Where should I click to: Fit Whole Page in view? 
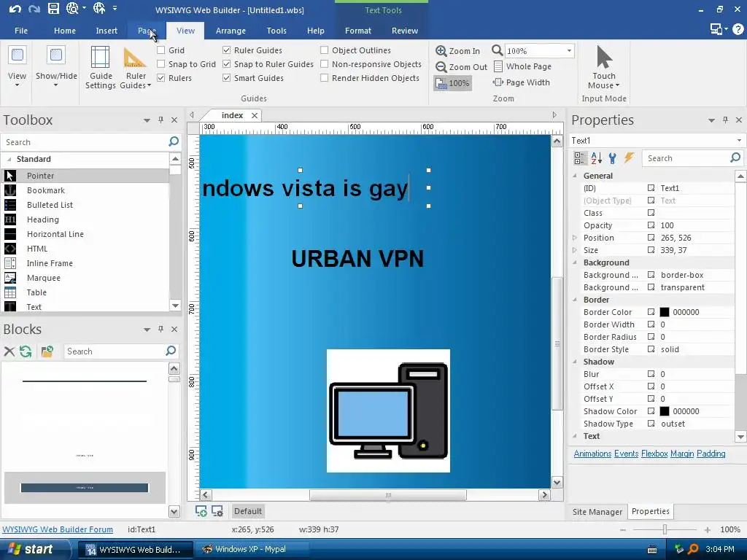[x=522, y=66]
